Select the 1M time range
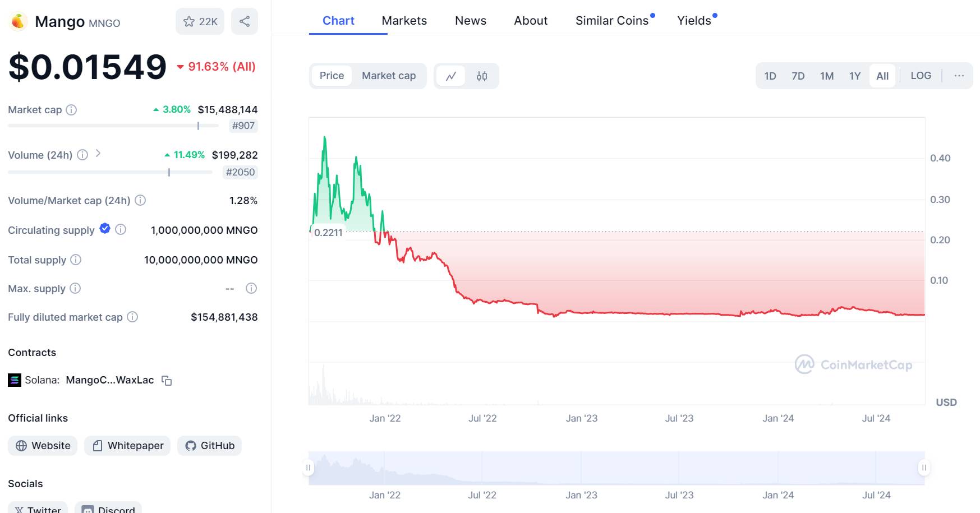Image resolution: width=980 pixels, height=513 pixels. tap(827, 76)
